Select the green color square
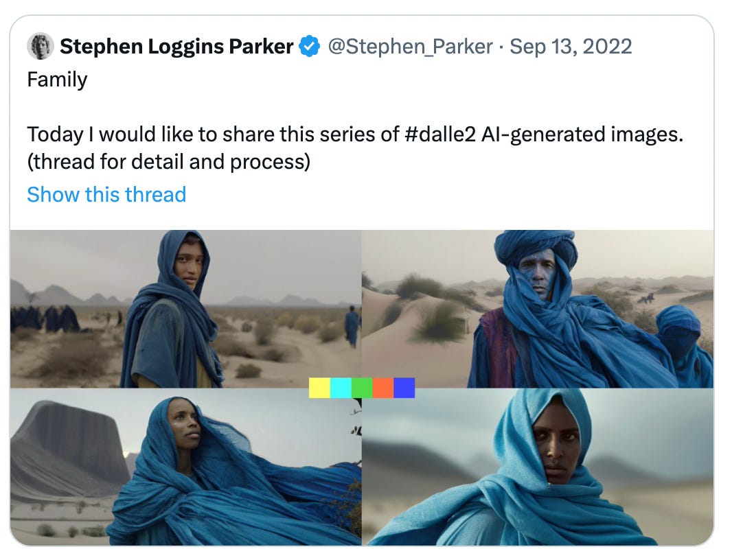 pos(362,388)
